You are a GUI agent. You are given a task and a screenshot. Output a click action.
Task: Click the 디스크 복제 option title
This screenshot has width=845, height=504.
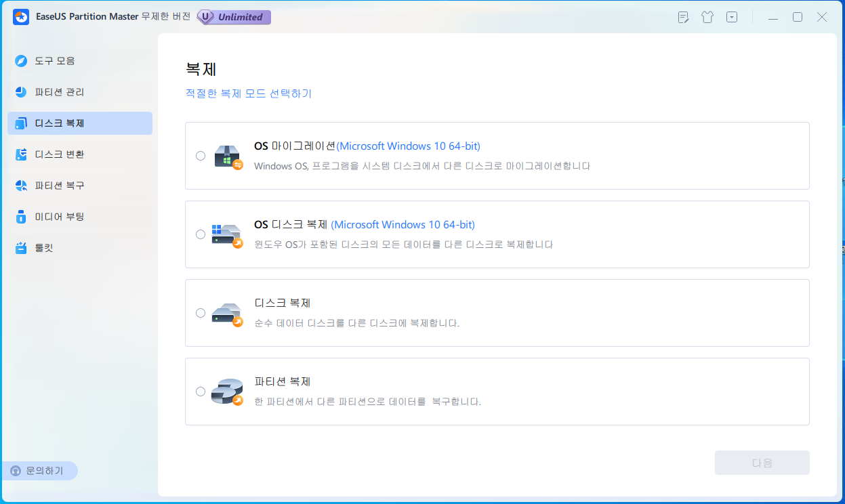(283, 303)
